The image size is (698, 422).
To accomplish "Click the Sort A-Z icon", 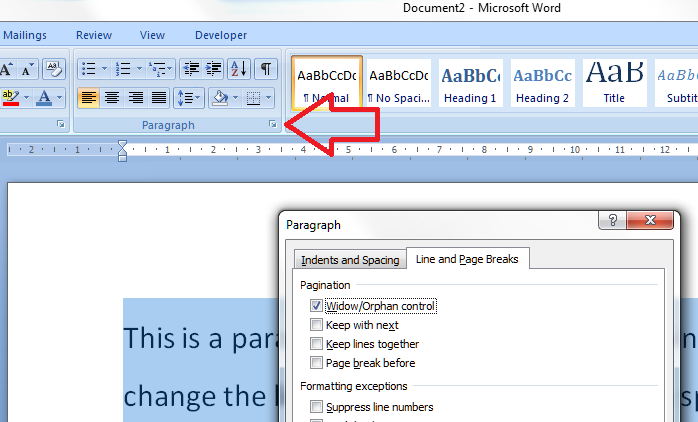I will tap(238, 69).
